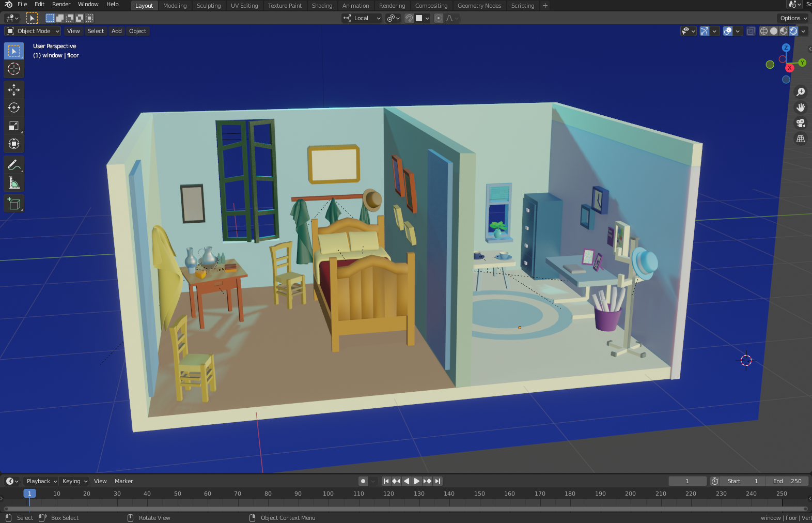The image size is (812, 523).
Task: Toggle auto keying record button
Action: click(x=363, y=481)
